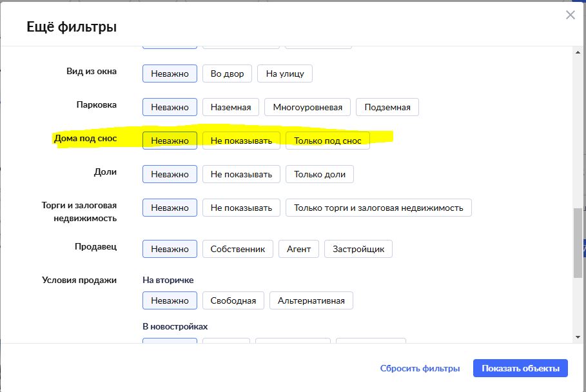Viewport: 586px width, 392px height.
Task: Click the vertical scrollbar thumb
Action: [578, 243]
